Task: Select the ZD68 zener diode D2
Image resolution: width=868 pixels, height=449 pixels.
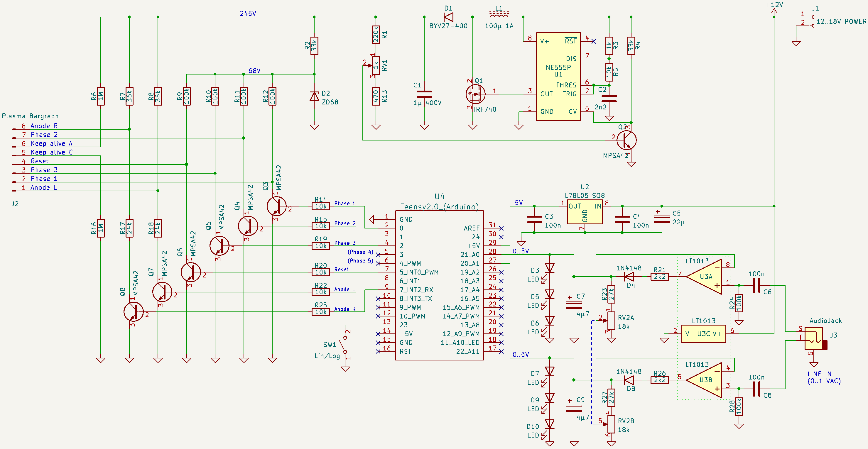Action: (x=314, y=97)
